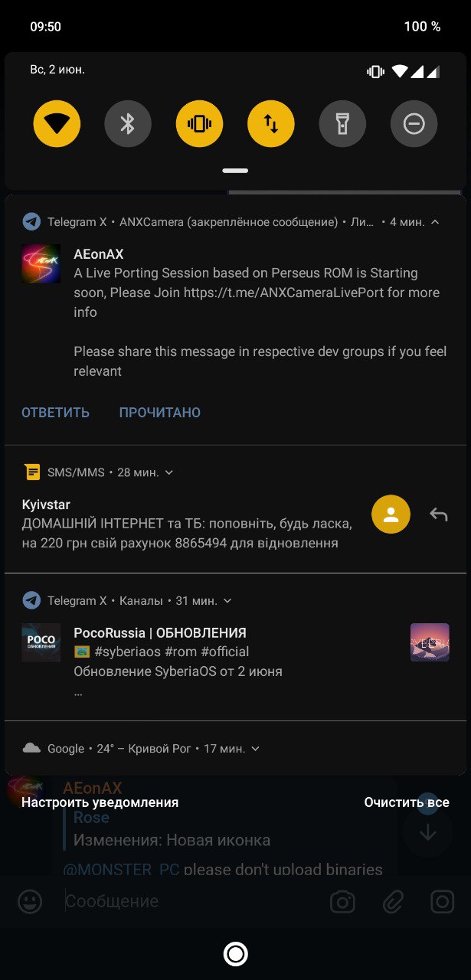Tap the Kyivstar contact avatar icon

coord(391,514)
